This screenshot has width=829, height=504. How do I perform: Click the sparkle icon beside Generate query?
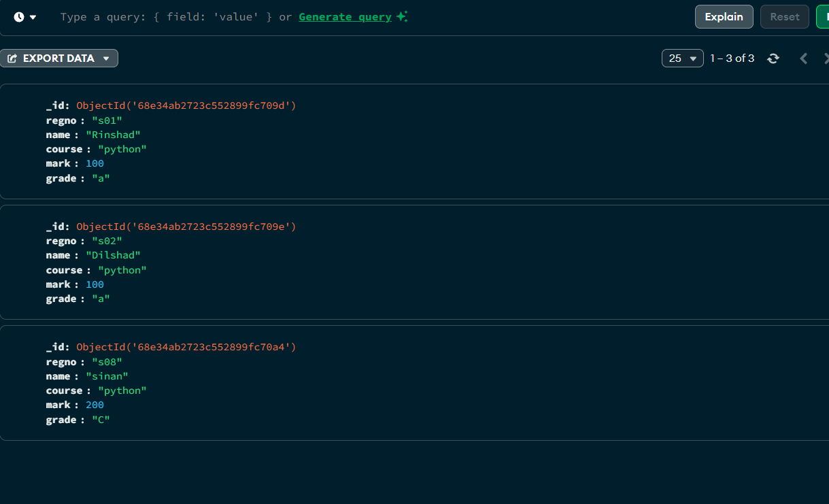[x=401, y=16]
